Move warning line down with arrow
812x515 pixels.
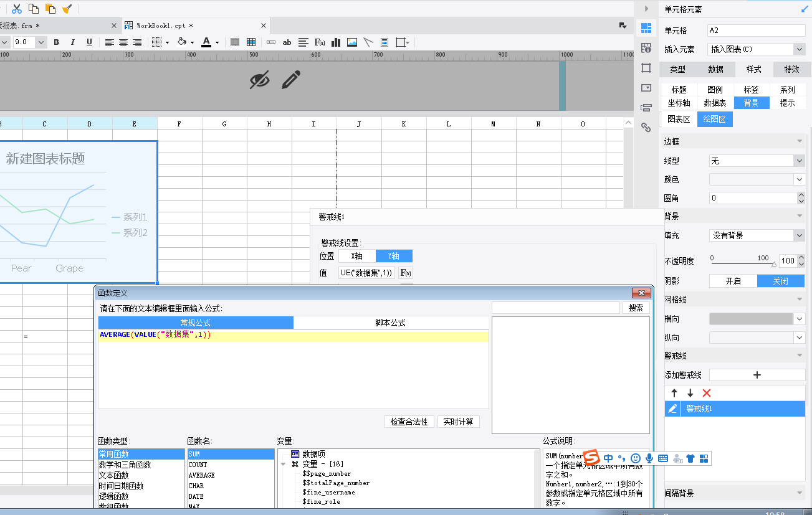[690, 393]
